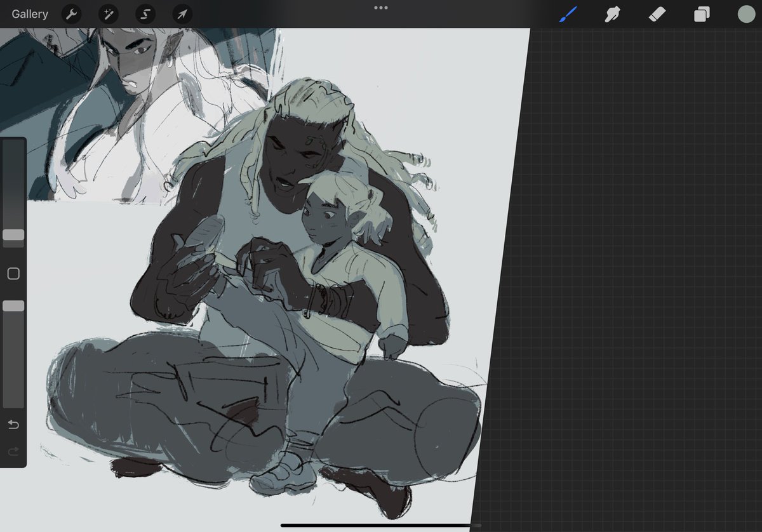The width and height of the screenshot is (762, 532).
Task: Open the Actions wrench menu
Action: click(71, 14)
